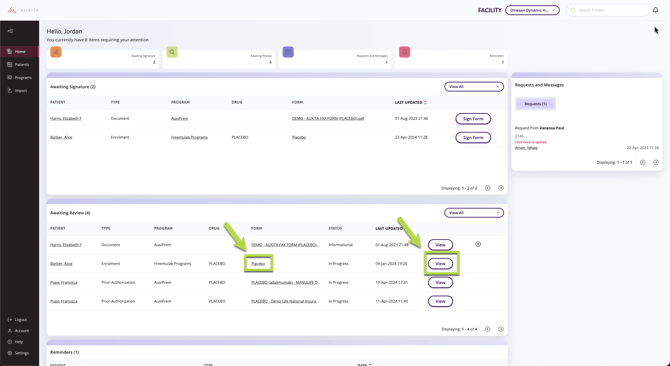Open the Placebo form link in Awaiting Review
This screenshot has width=670, height=366.
(258, 264)
